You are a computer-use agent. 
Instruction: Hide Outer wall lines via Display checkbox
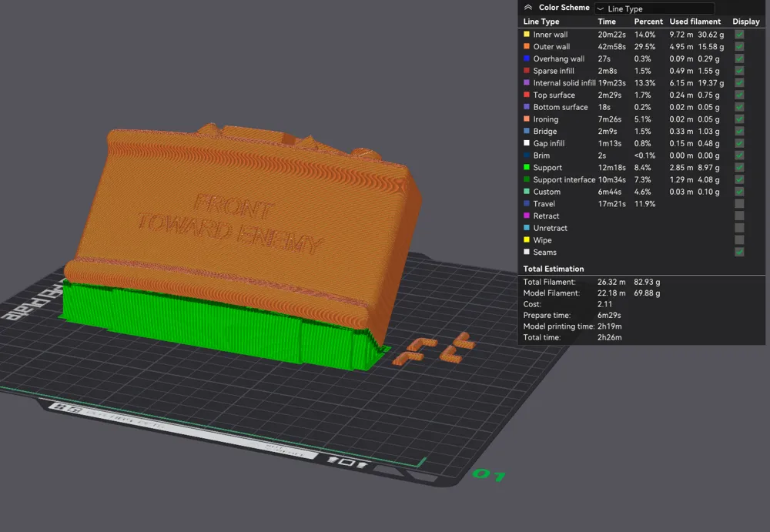pos(739,47)
